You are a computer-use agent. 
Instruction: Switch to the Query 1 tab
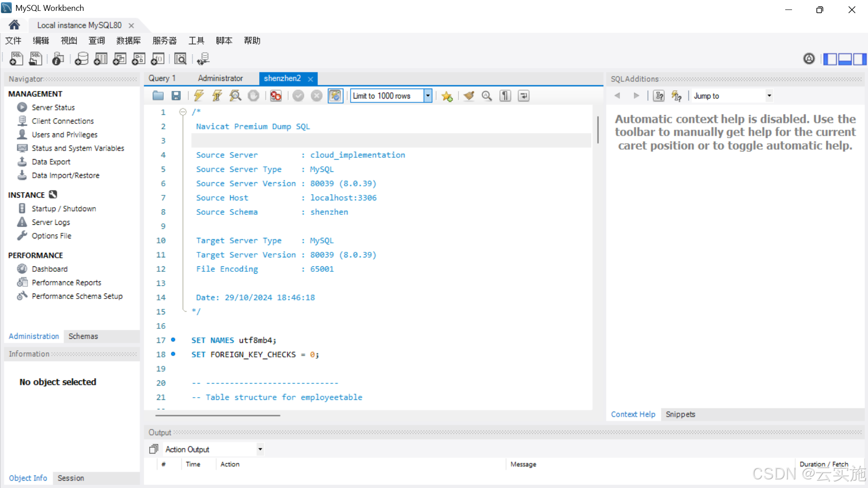click(162, 78)
